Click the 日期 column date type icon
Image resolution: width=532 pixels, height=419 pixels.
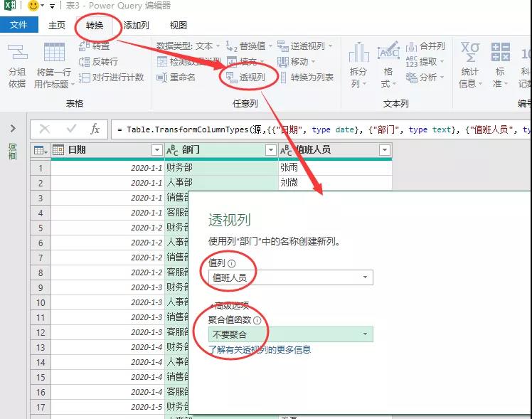58,150
